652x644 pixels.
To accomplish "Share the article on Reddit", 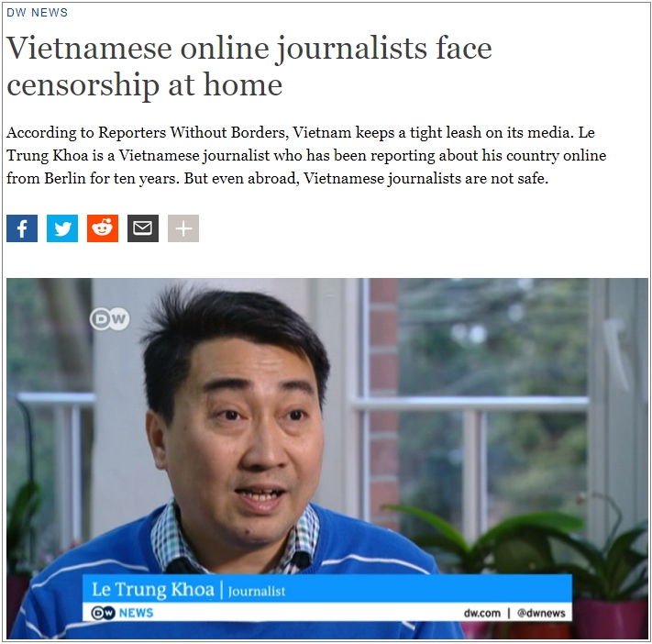I will [103, 228].
